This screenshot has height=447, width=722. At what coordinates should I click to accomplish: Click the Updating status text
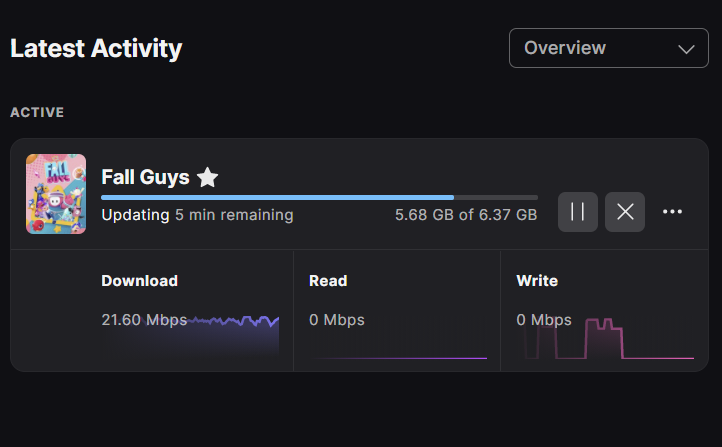point(135,215)
